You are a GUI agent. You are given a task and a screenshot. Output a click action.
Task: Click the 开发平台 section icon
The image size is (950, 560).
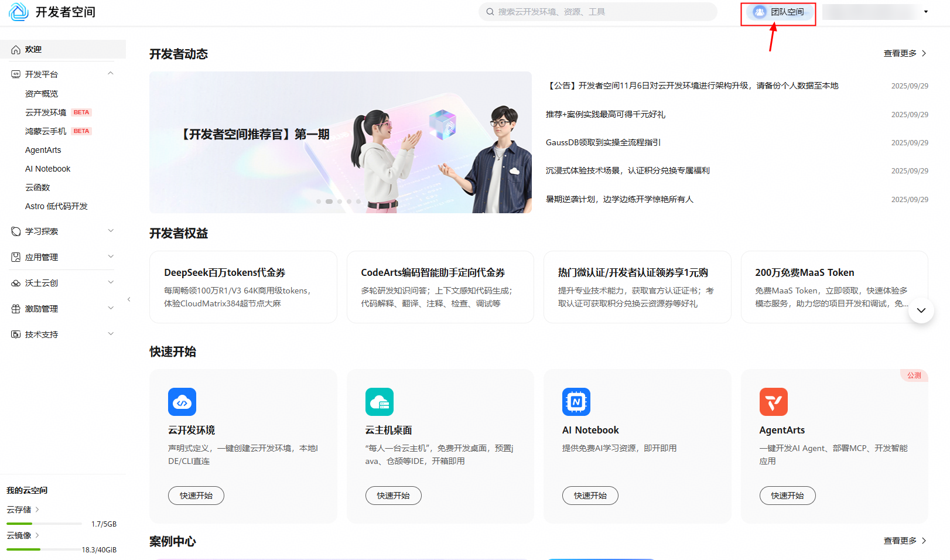(16, 74)
